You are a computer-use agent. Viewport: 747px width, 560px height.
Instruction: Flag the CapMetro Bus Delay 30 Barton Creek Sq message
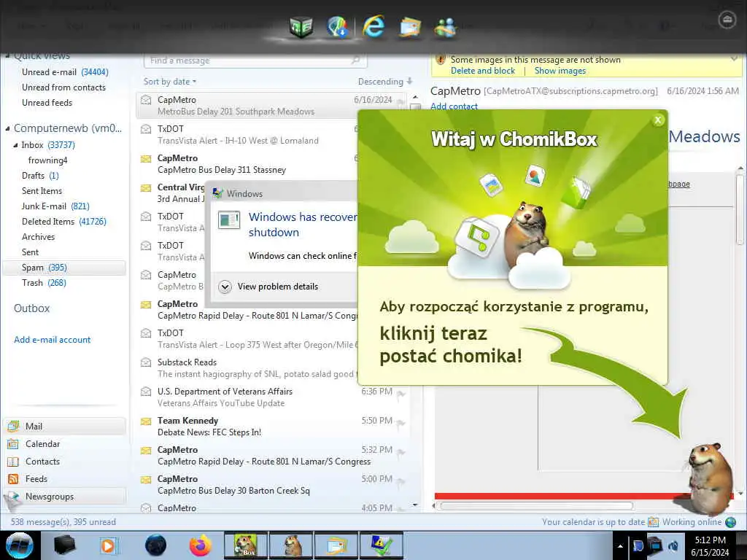click(401, 481)
